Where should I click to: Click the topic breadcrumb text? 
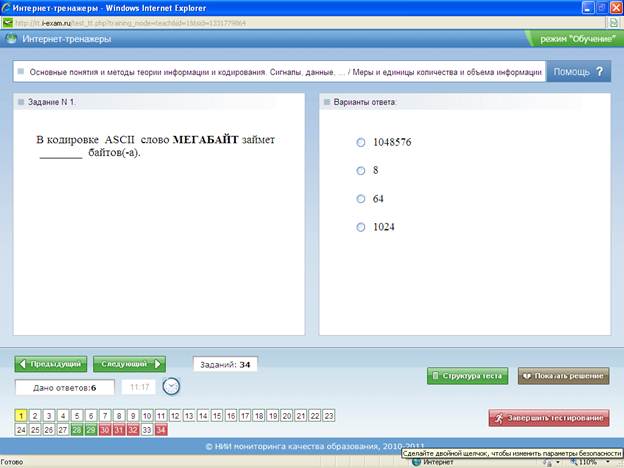(286, 72)
